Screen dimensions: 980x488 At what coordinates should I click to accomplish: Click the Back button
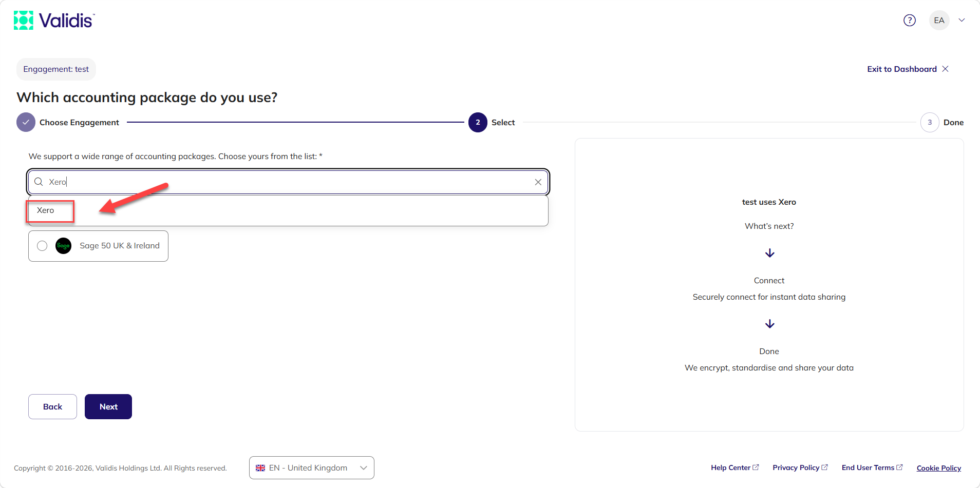(52, 407)
